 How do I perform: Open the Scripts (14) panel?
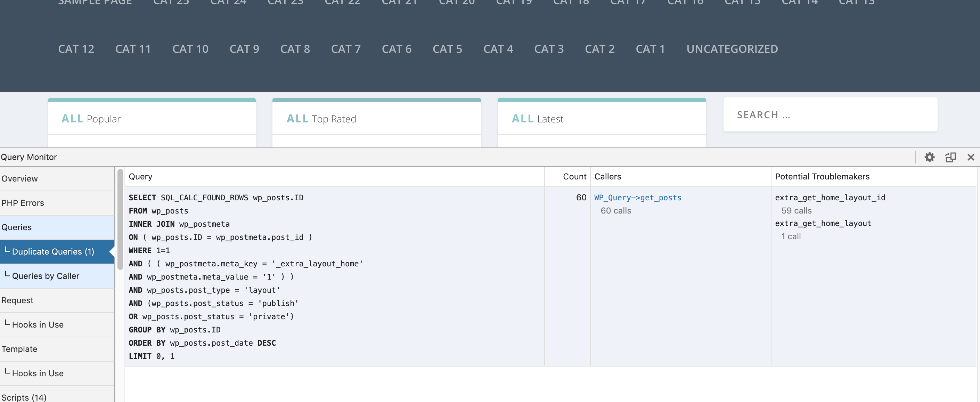tap(24, 397)
